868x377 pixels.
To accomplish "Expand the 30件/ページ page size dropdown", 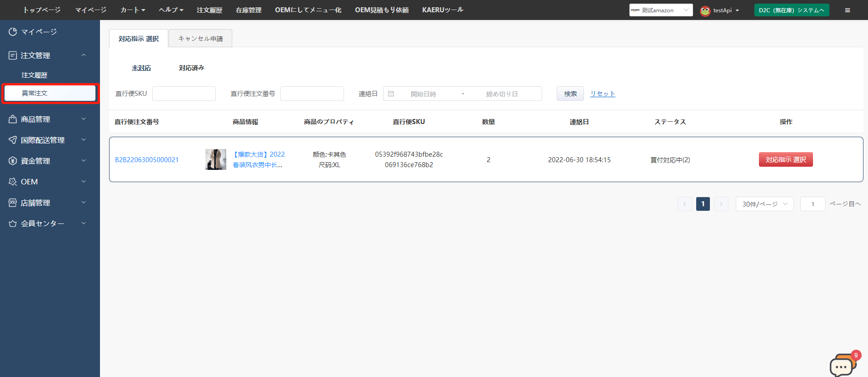I will click(x=764, y=204).
